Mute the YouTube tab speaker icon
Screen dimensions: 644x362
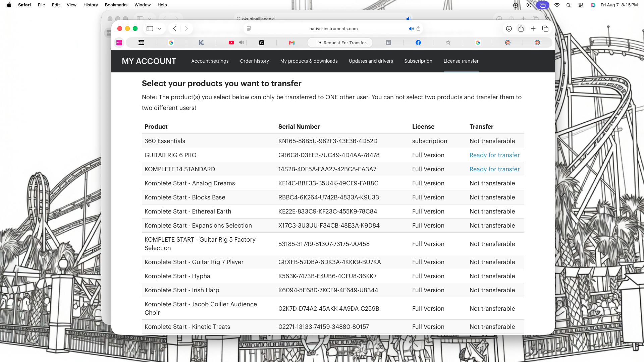coord(241,43)
